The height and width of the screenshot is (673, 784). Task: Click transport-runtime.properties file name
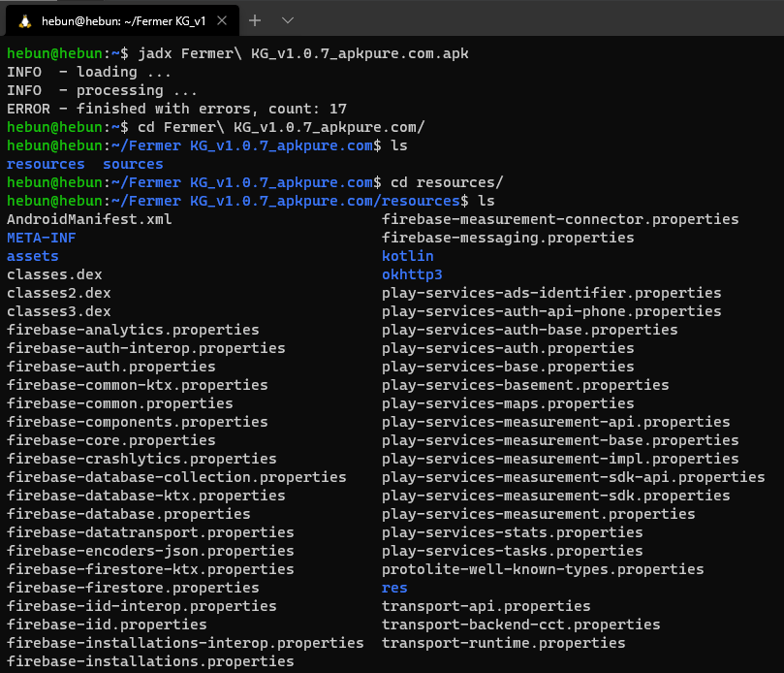pos(503,643)
